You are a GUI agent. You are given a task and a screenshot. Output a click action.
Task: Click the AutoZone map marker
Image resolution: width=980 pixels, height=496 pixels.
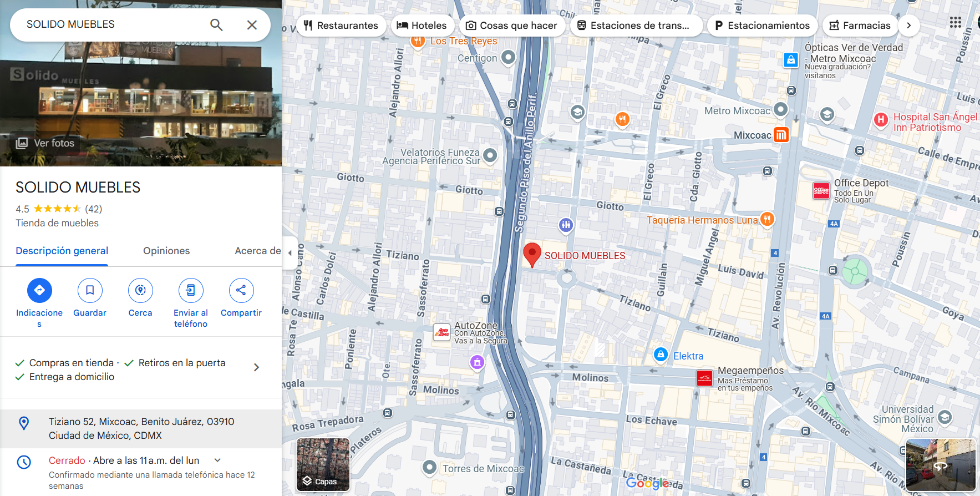click(441, 332)
